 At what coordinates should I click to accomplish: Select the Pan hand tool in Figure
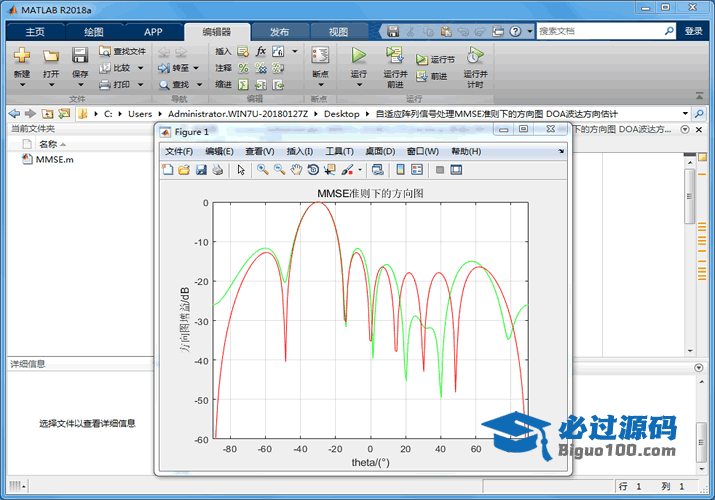(x=296, y=170)
